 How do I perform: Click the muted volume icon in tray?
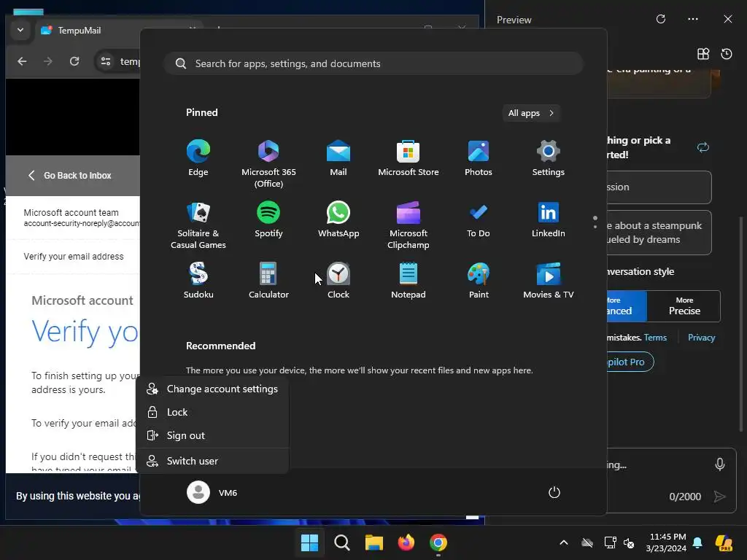point(629,542)
